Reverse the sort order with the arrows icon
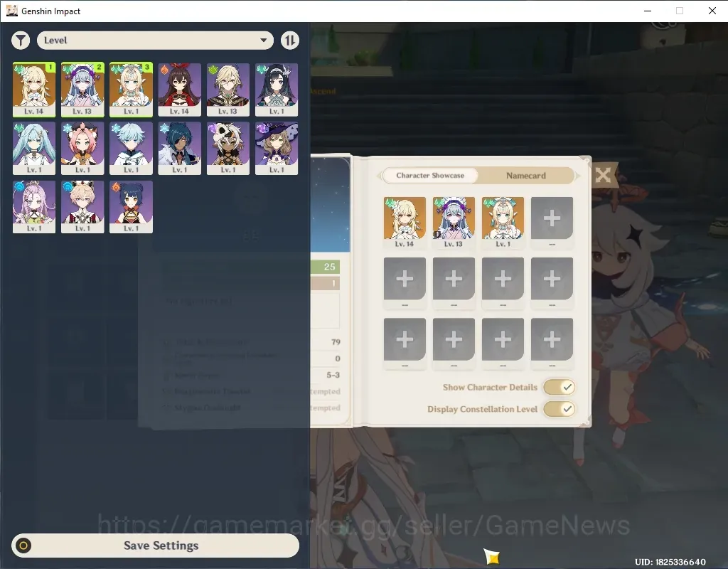The width and height of the screenshot is (728, 569). pos(290,41)
